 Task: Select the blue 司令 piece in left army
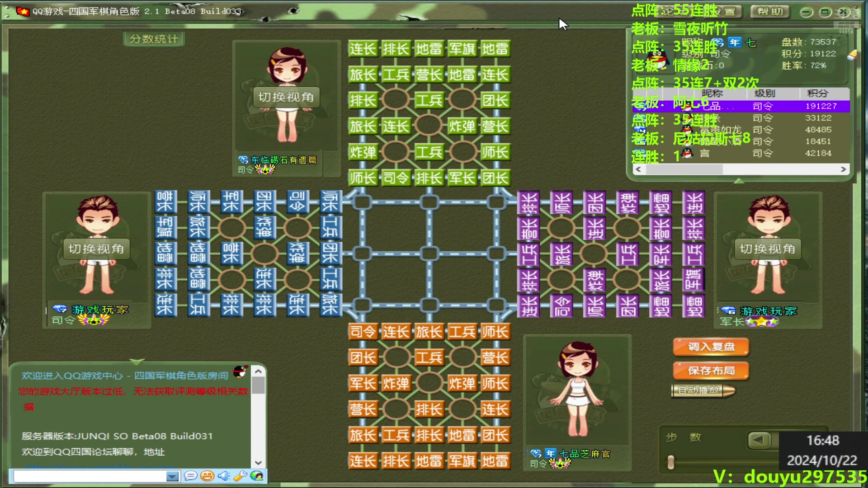(x=297, y=202)
